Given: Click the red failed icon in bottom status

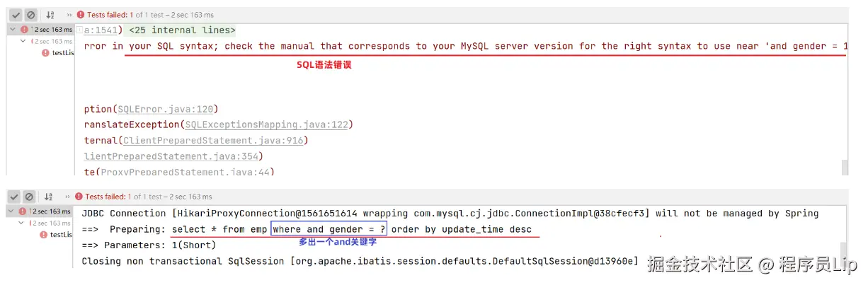Looking at the screenshot, I should 80,197.
